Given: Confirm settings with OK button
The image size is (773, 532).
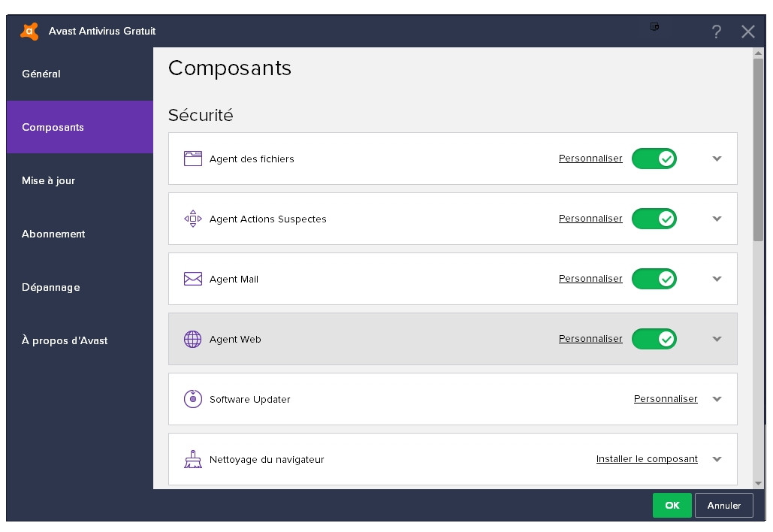Looking at the screenshot, I should pos(672,506).
